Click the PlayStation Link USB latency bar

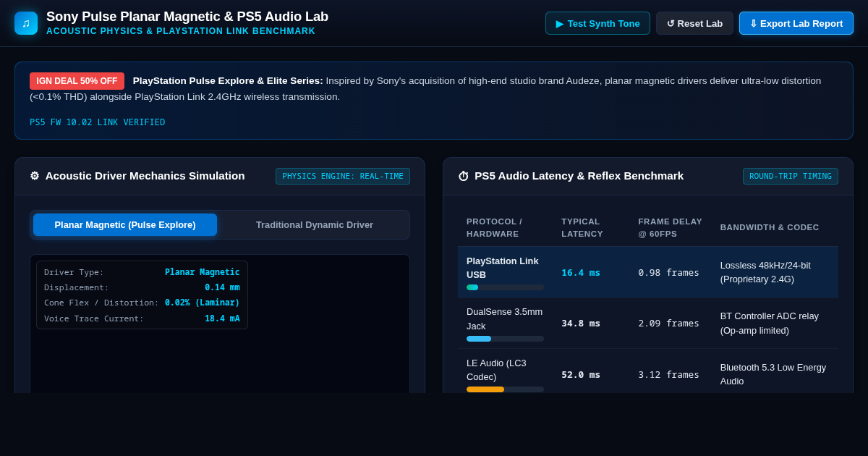[505, 287]
